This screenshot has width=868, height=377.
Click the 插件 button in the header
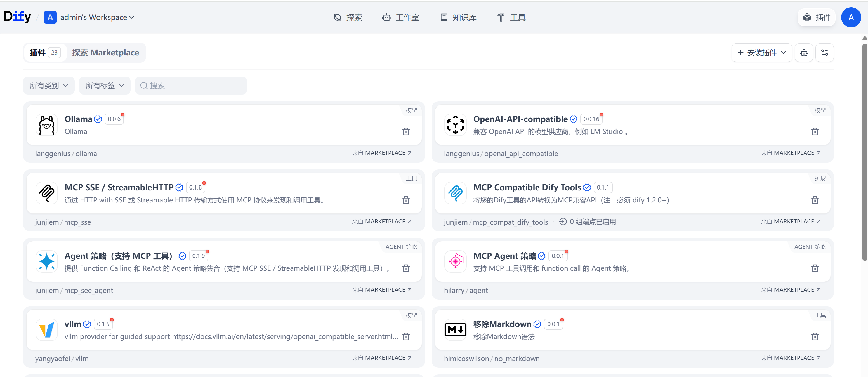(x=817, y=18)
